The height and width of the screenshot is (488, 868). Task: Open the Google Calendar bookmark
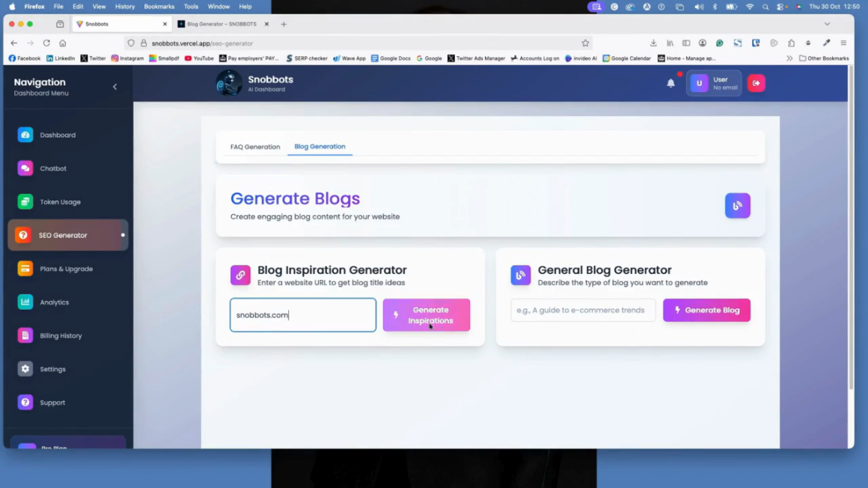tap(626, 58)
